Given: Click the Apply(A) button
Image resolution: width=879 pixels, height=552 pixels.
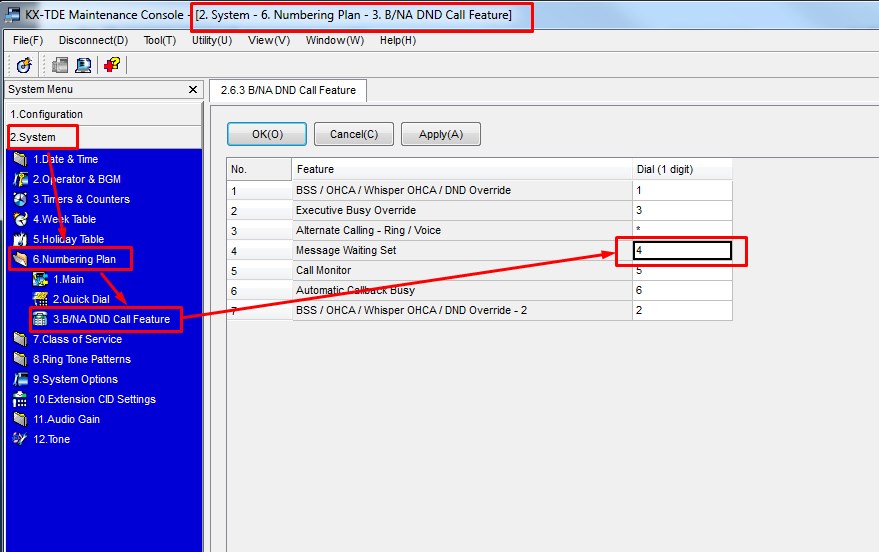Looking at the screenshot, I should (441, 134).
